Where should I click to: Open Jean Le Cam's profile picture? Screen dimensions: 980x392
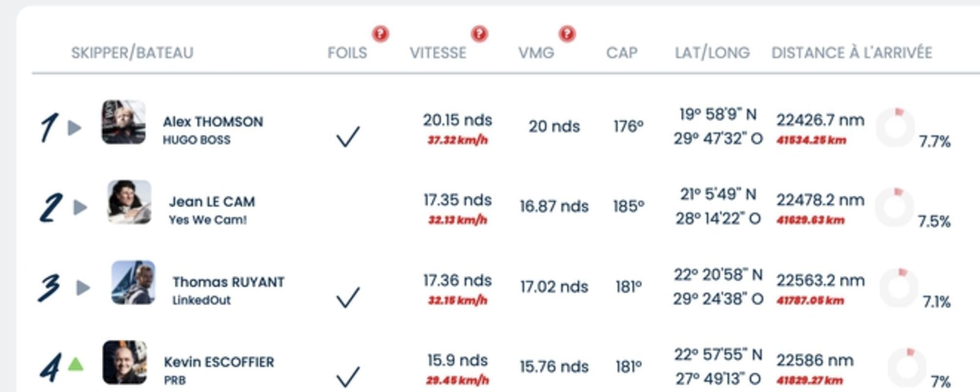point(129,202)
